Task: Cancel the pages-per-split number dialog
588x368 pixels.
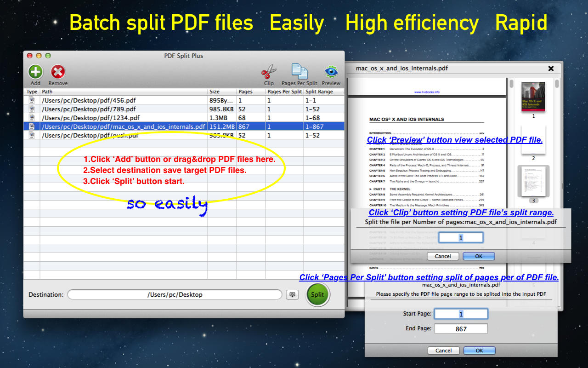Action: click(x=443, y=256)
